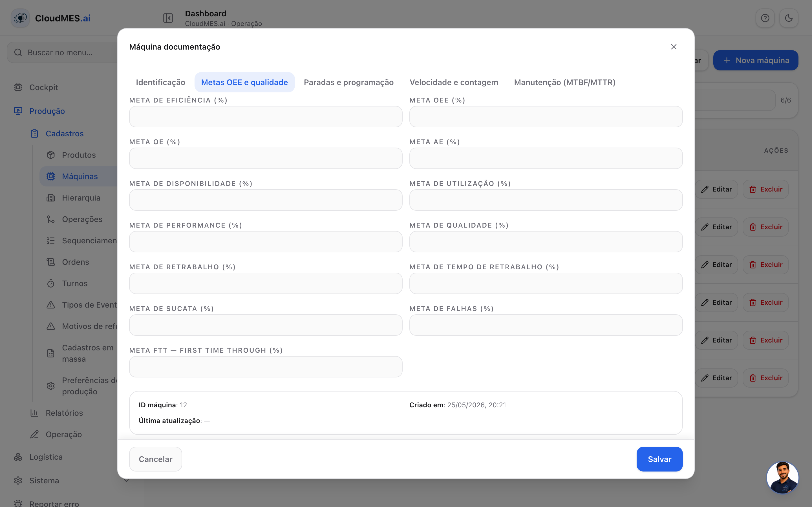This screenshot has width=812, height=507.
Task: Click the Salvar button
Action: 659,459
